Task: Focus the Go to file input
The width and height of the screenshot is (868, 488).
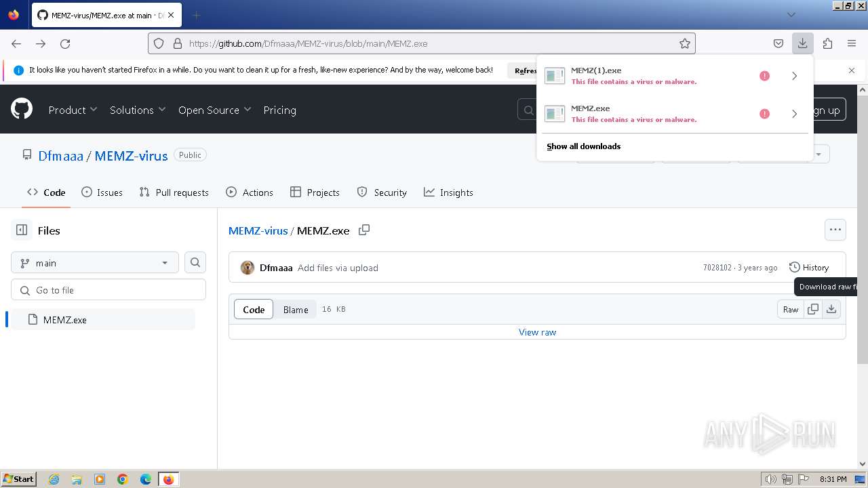Action: pos(108,289)
